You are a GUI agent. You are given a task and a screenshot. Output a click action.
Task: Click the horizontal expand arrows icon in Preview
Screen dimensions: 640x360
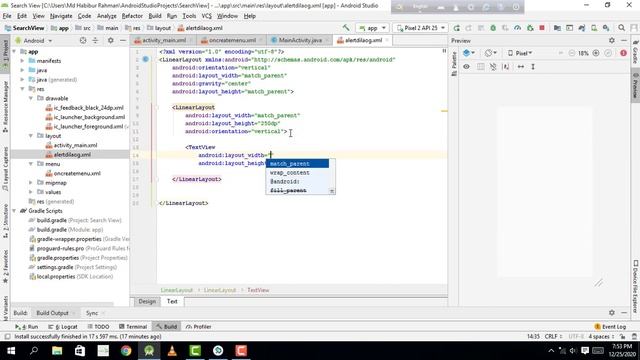pos(521,67)
